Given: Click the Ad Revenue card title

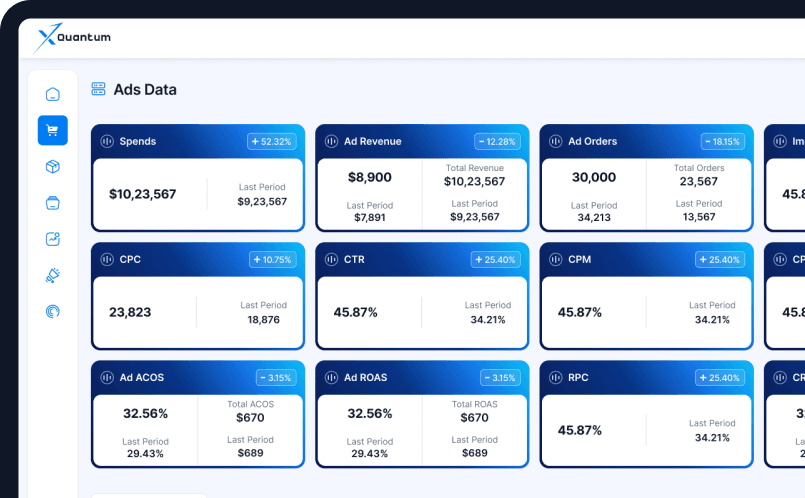Looking at the screenshot, I should click(373, 141).
